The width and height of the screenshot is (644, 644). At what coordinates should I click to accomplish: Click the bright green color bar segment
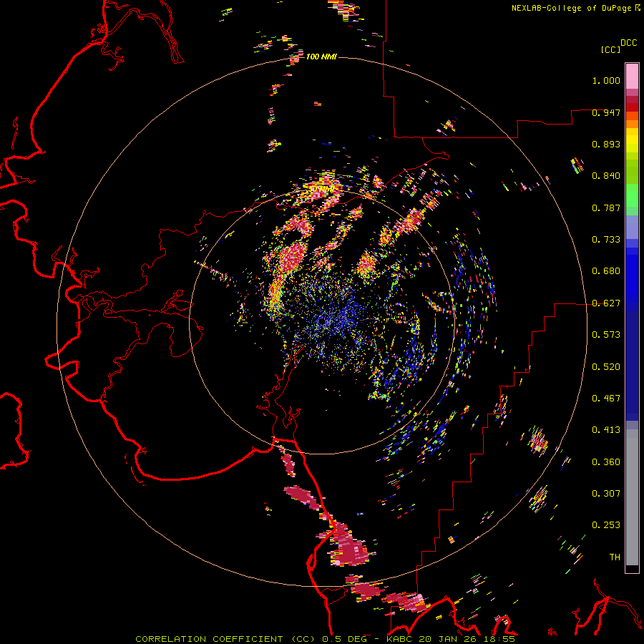(x=632, y=195)
